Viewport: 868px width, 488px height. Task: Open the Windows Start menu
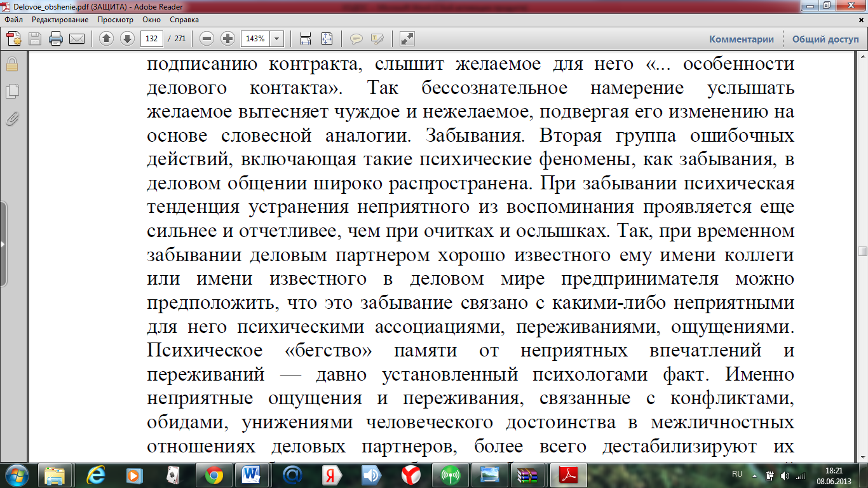click(17, 475)
